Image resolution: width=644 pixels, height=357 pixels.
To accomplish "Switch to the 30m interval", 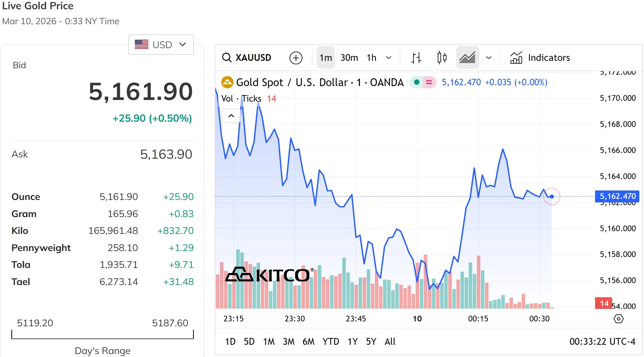I will [349, 58].
